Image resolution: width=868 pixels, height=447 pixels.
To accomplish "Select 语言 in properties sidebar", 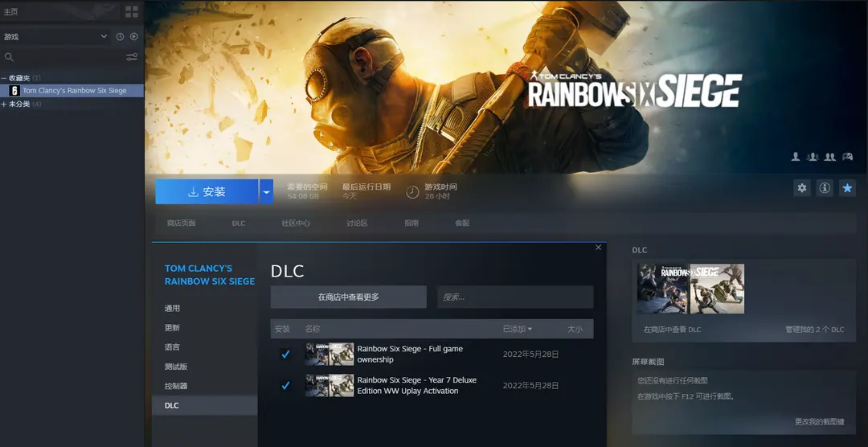I will pyautogui.click(x=204, y=347).
